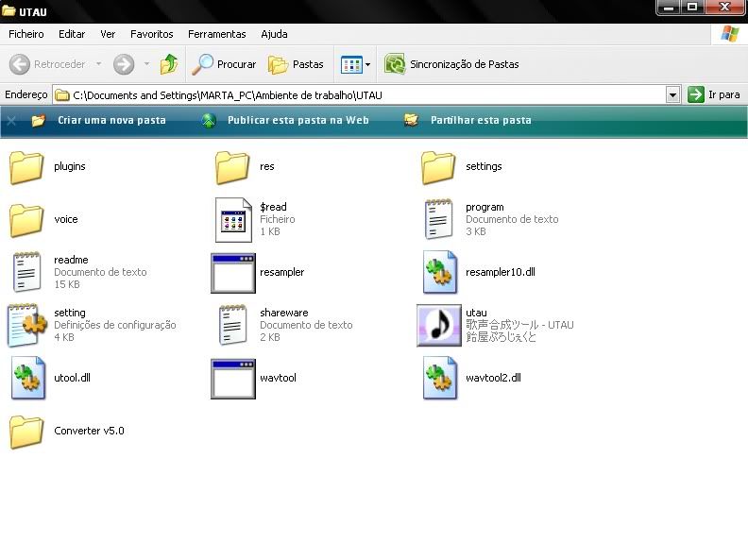Image resolution: width=748 pixels, height=560 pixels.
Task: Click the Up one level folder icon
Action: pyautogui.click(x=168, y=64)
